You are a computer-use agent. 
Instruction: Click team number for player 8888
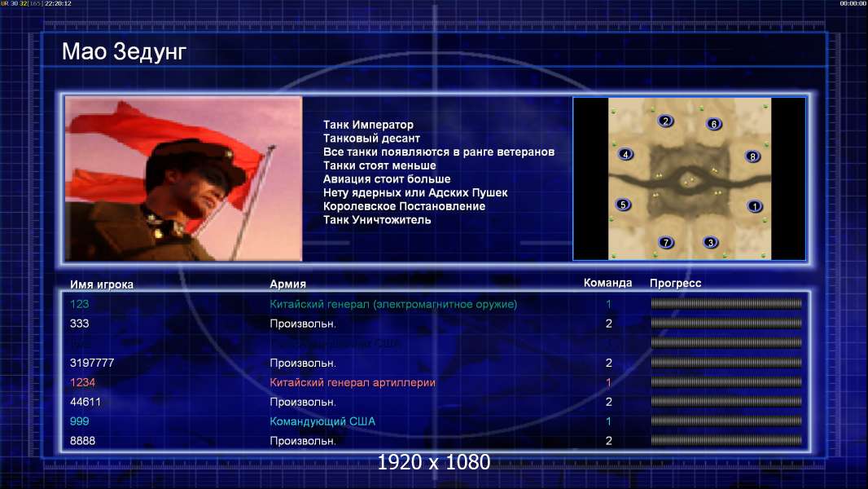(608, 441)
